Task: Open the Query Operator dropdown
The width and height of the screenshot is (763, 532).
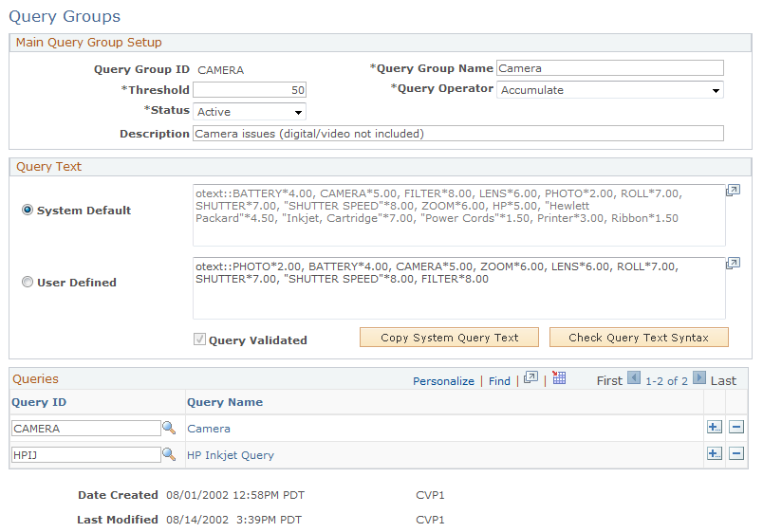Action: [610, 90]
